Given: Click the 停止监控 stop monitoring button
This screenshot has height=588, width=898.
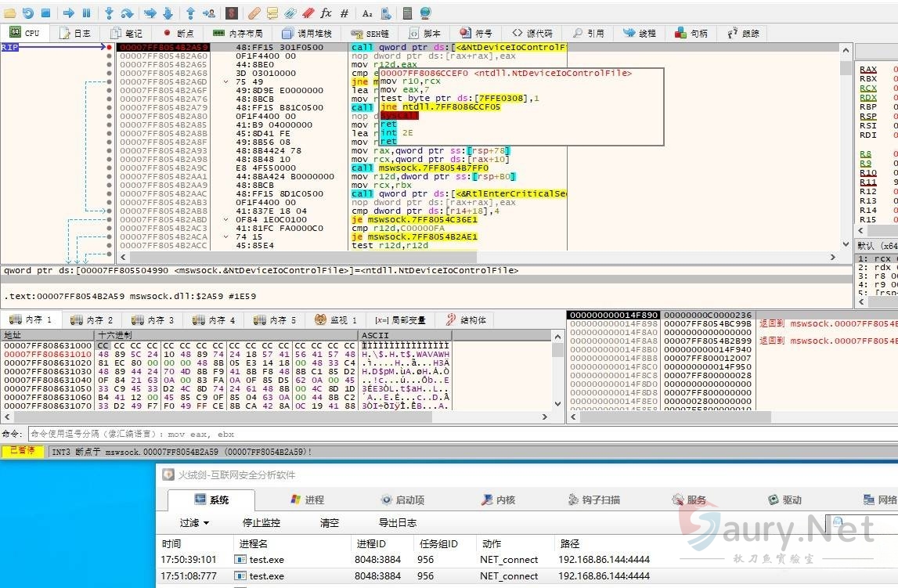Looking at the screenshot, I should 261,523.
